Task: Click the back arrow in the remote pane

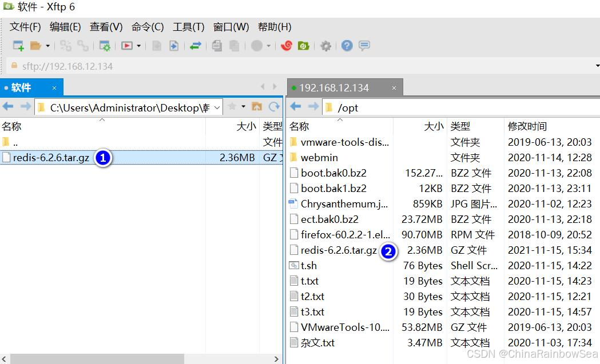Action: (296, 107)
